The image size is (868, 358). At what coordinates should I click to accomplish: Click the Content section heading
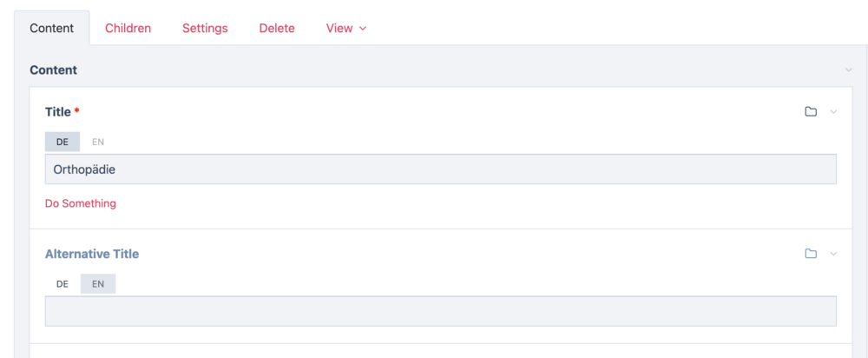coord(54,70)
